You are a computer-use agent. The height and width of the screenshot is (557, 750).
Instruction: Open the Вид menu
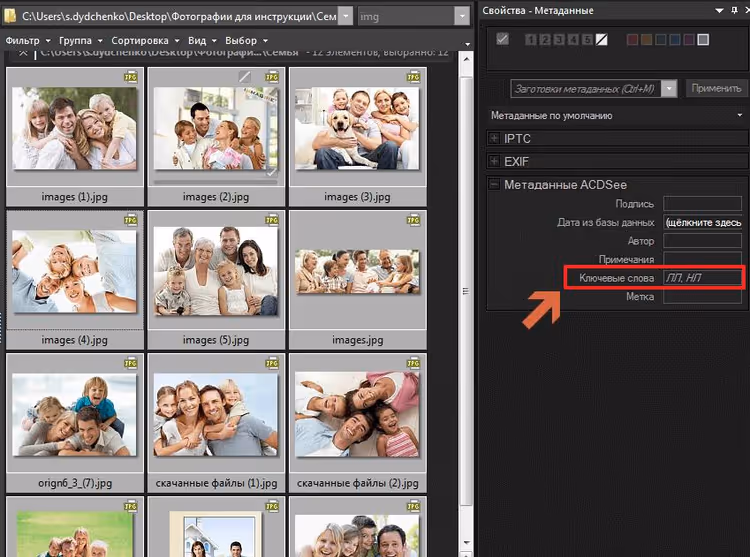tap(202, 41)
